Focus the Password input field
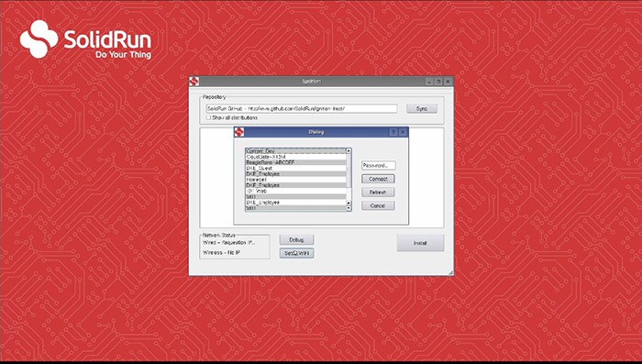The width and height of the screenshot is (642, 364). point(378,165)
